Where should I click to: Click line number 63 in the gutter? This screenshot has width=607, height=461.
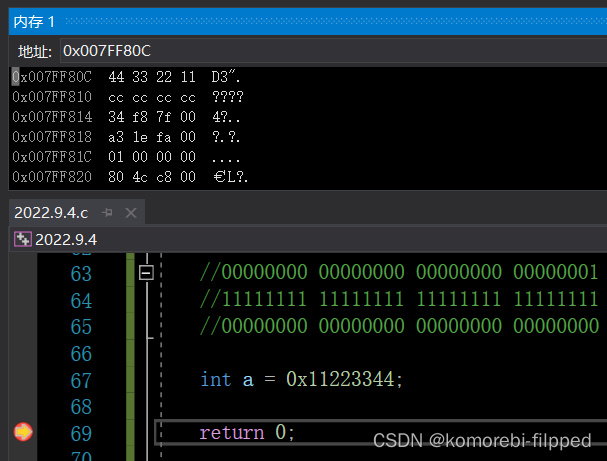point(81,274)
